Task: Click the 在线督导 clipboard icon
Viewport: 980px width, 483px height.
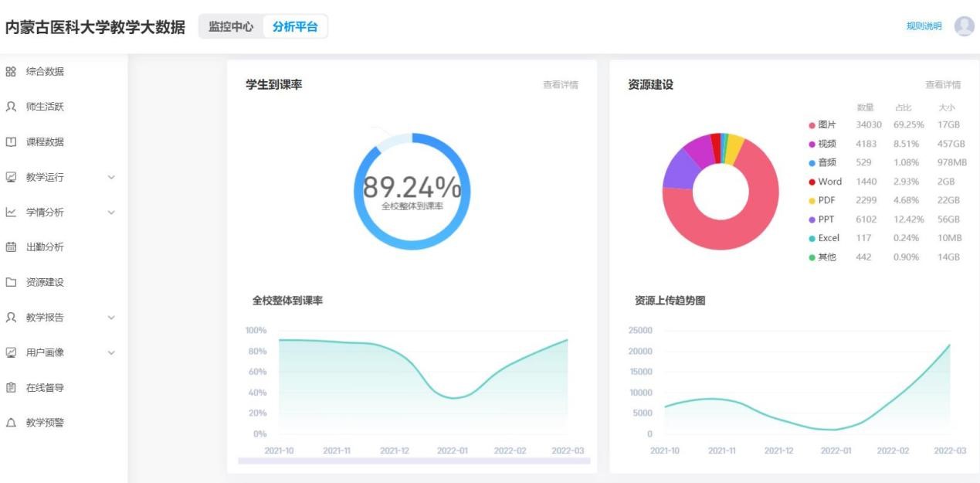Action: [11, 388]
